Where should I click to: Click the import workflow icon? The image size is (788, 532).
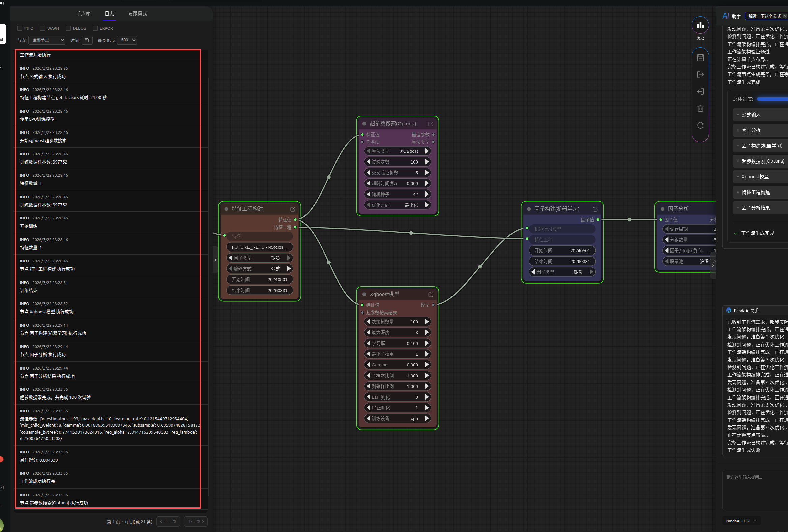pos(700,92)
